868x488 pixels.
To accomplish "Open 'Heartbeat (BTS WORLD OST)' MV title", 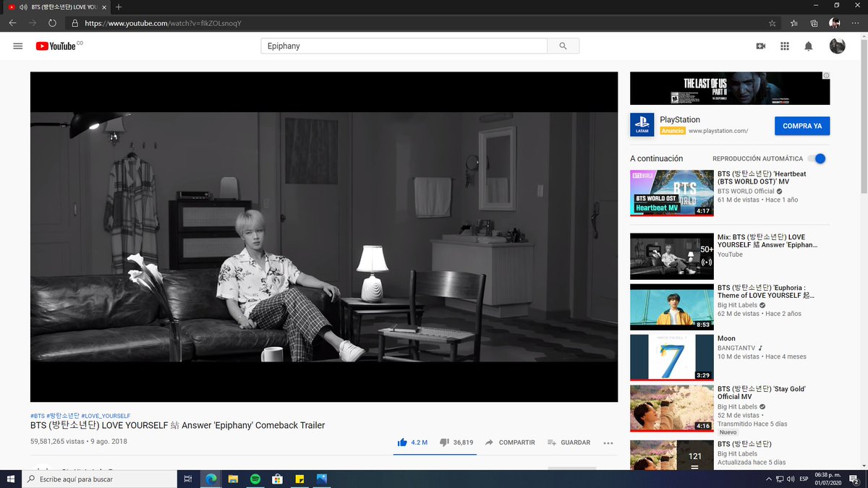I will 762,178.
